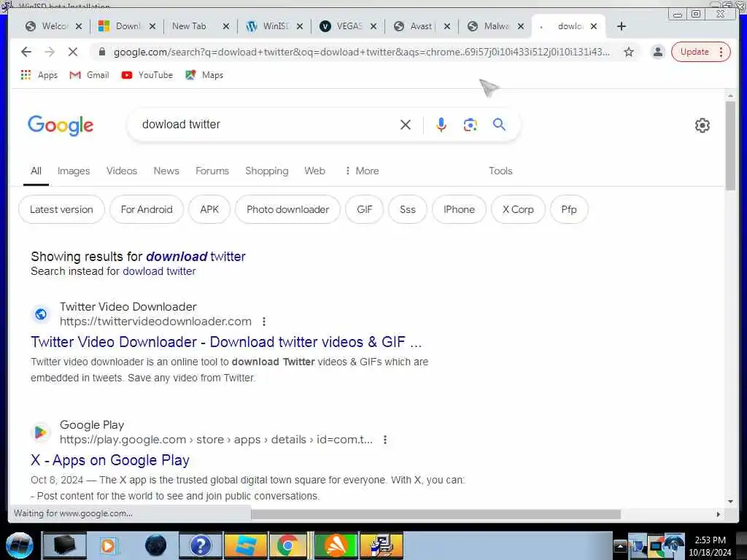This screenshot has height=560, width=747.
Task: Open the search Tools options
Action: [500, 171]
